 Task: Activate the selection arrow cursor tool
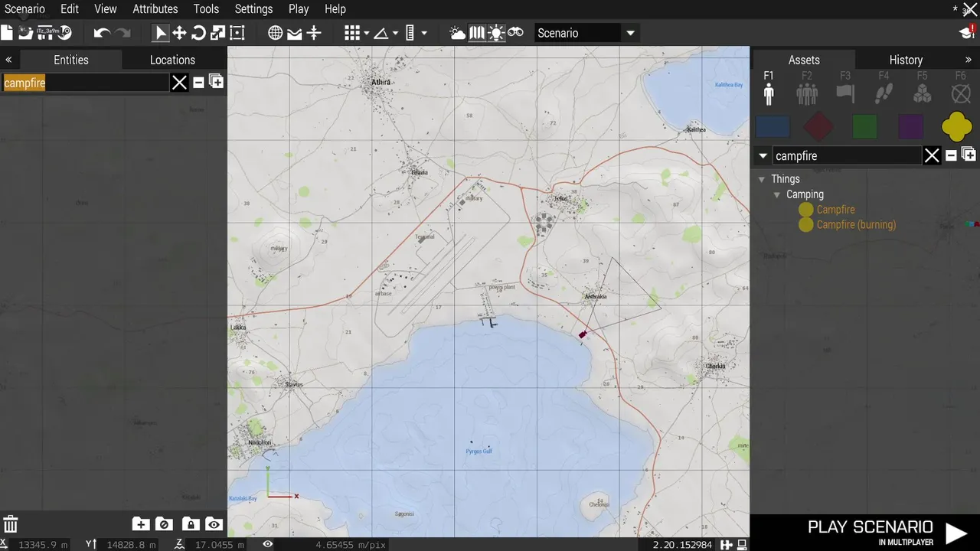(160, 33)
